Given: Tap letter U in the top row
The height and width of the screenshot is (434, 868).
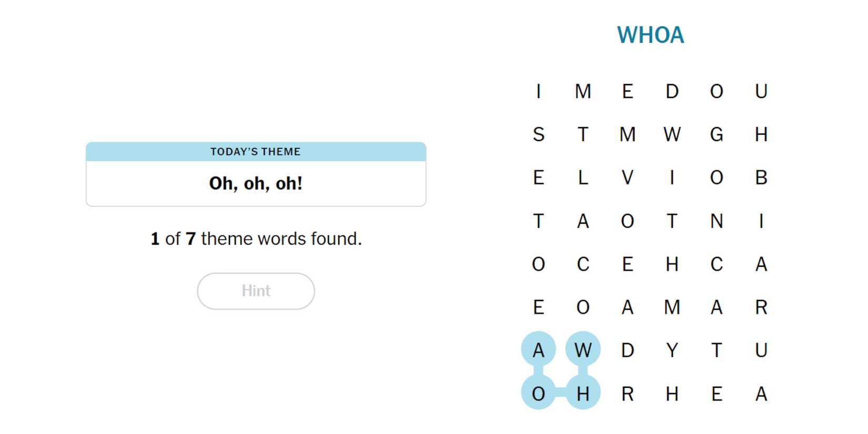Looking at the screenshot, I should [x=761, y=92].
